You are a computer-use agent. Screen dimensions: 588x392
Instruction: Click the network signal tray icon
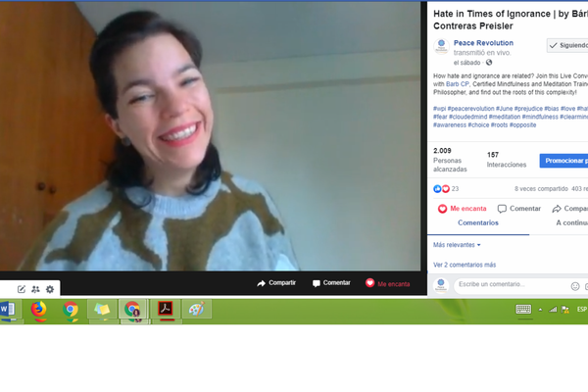click(x=553, y=310)
